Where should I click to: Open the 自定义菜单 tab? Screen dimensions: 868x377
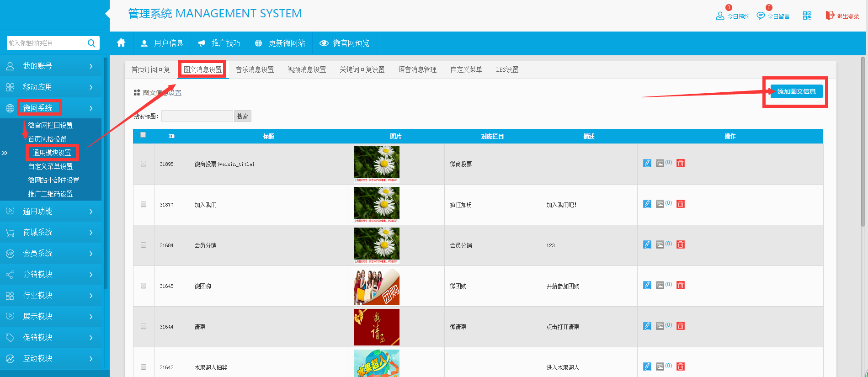click(466, 69)
